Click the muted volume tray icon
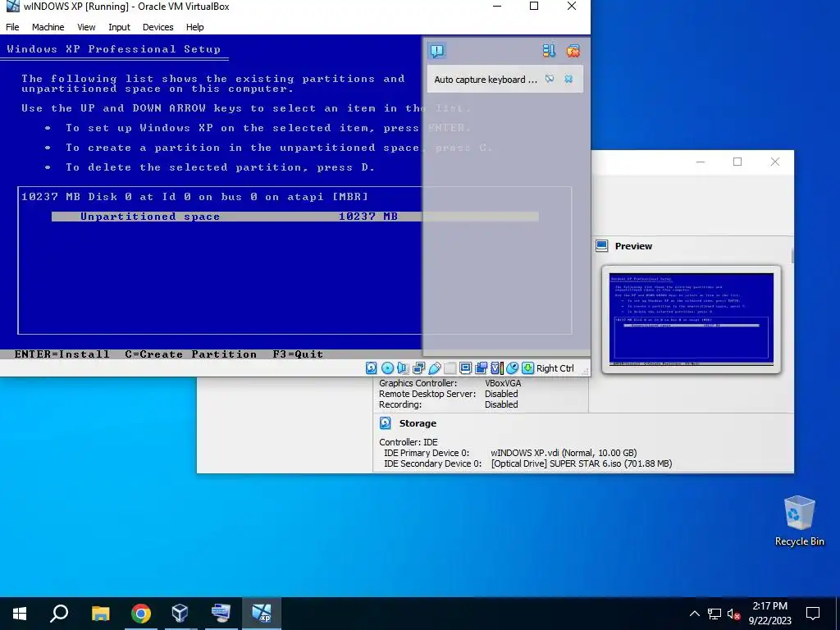 734,614
